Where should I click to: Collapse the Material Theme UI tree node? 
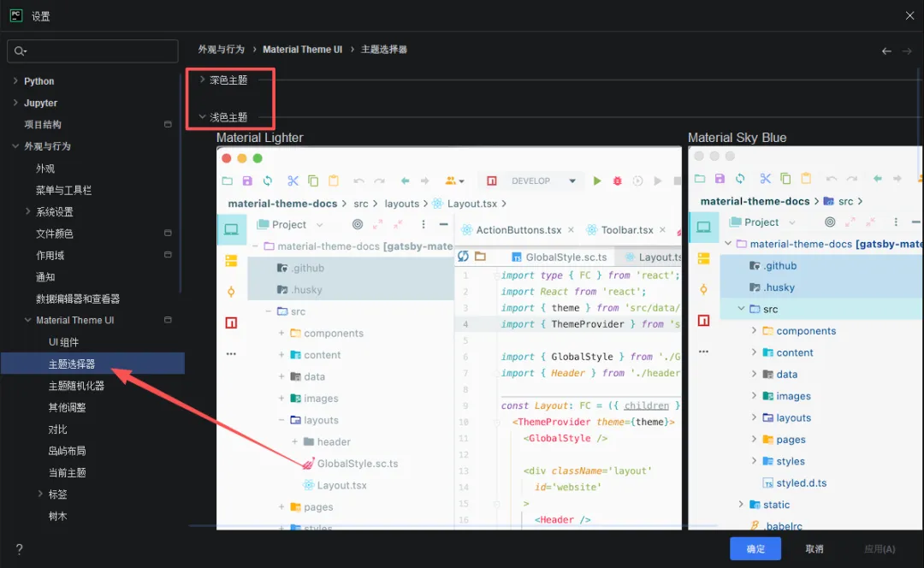(27, 320)
